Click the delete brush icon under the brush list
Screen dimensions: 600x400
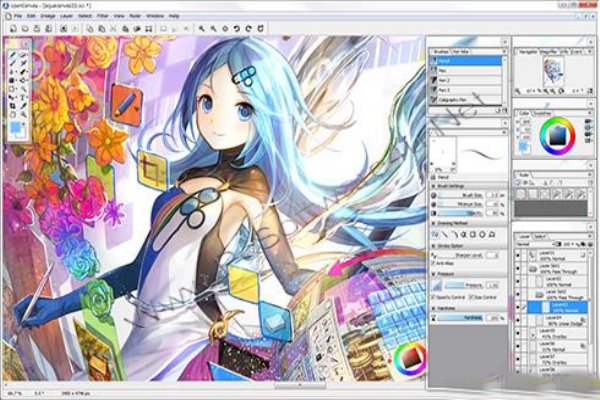pos(505,111)
